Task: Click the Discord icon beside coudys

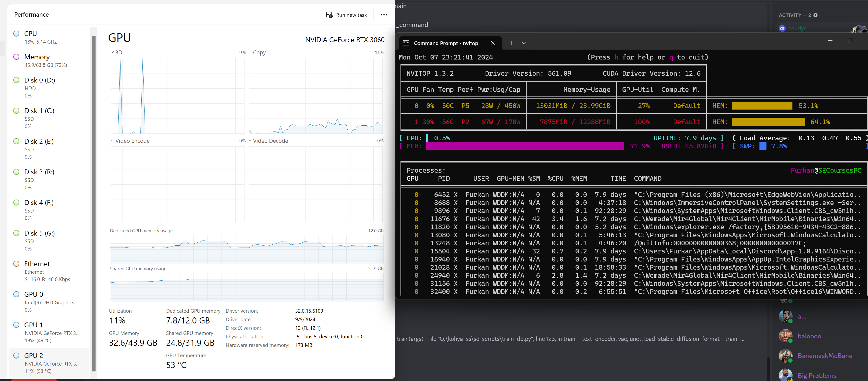Action: (x=782, y=28)
